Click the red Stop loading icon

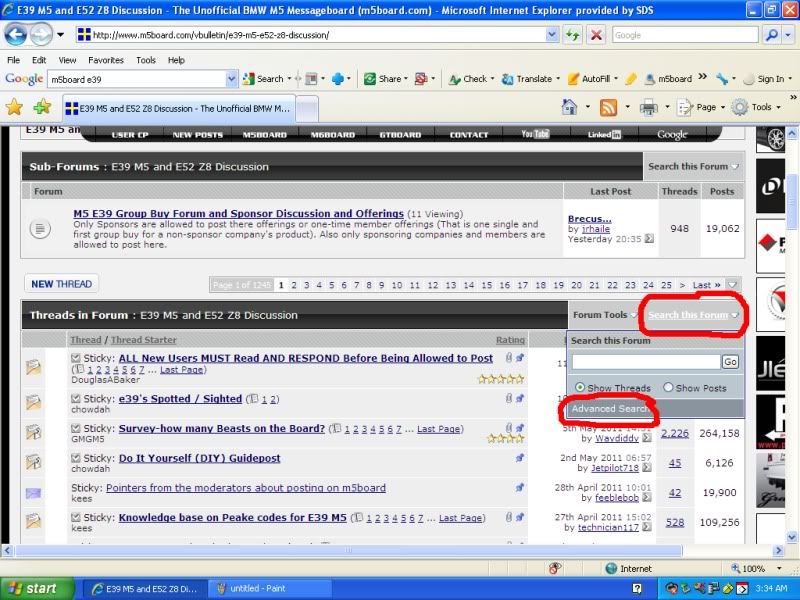pos(596,34)
